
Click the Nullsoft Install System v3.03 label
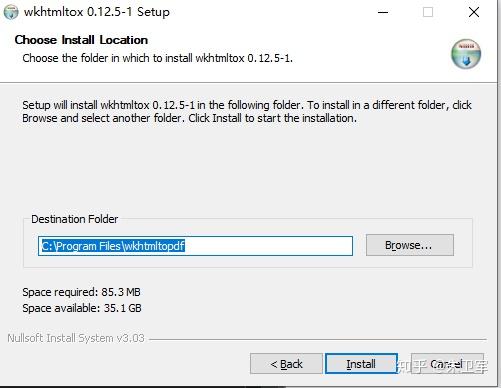coord(76,338)
